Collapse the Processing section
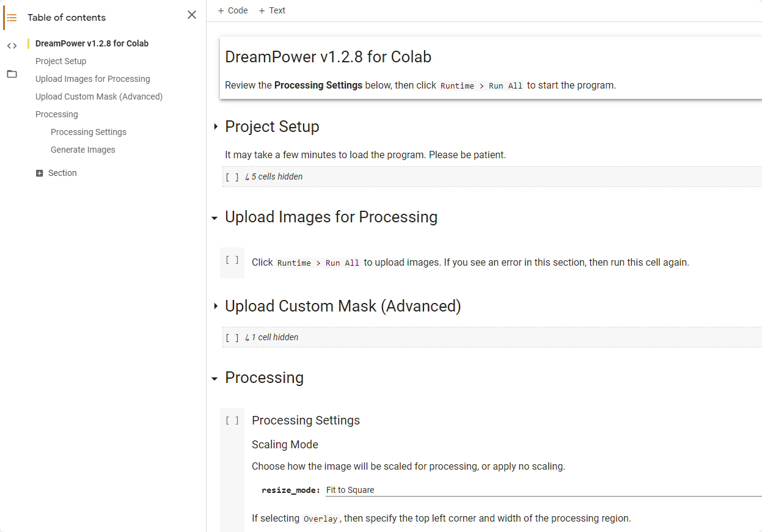The image size is (762, 532). point(214,379)
